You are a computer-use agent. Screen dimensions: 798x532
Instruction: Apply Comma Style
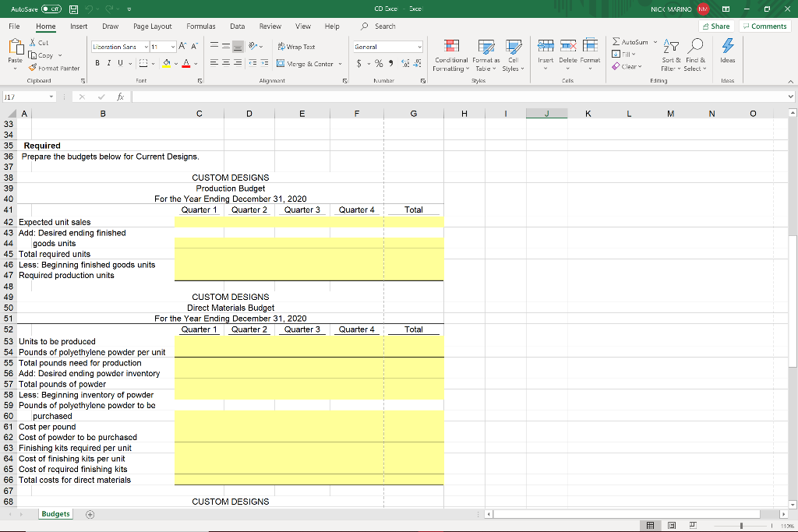point(391,64)
